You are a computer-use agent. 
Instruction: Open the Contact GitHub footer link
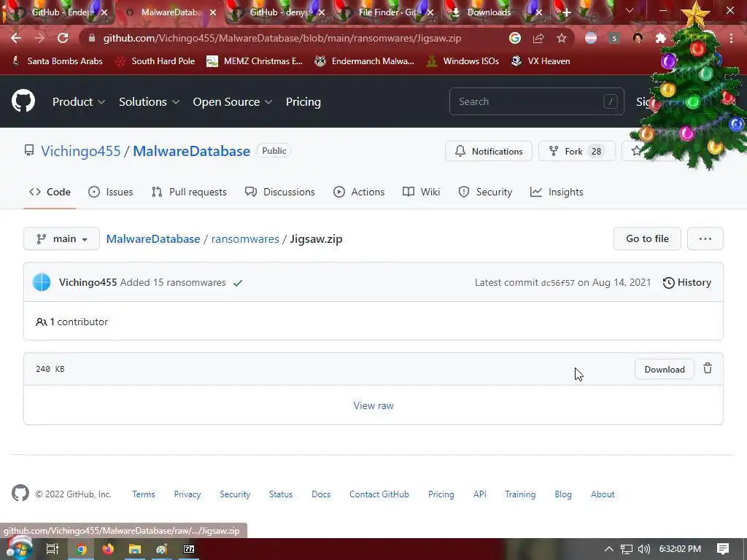(x=379, y=494)
